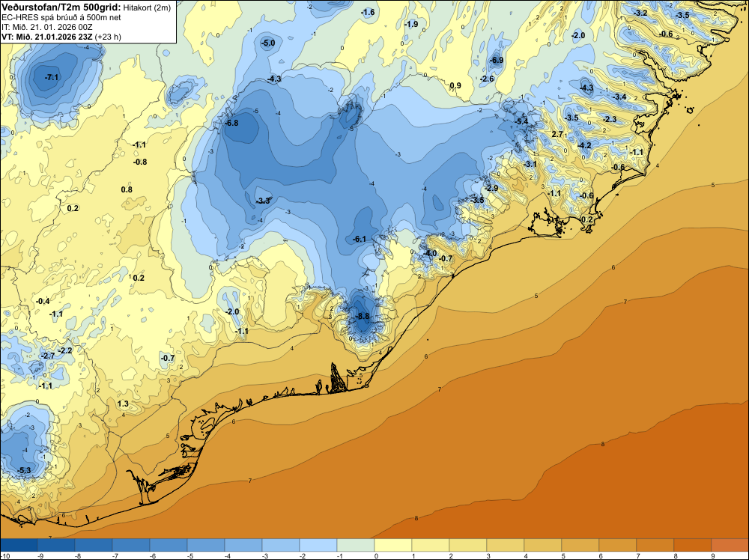Click the -6.1 temperature reading
Screen dimensions: 749x560
(360, 239)
